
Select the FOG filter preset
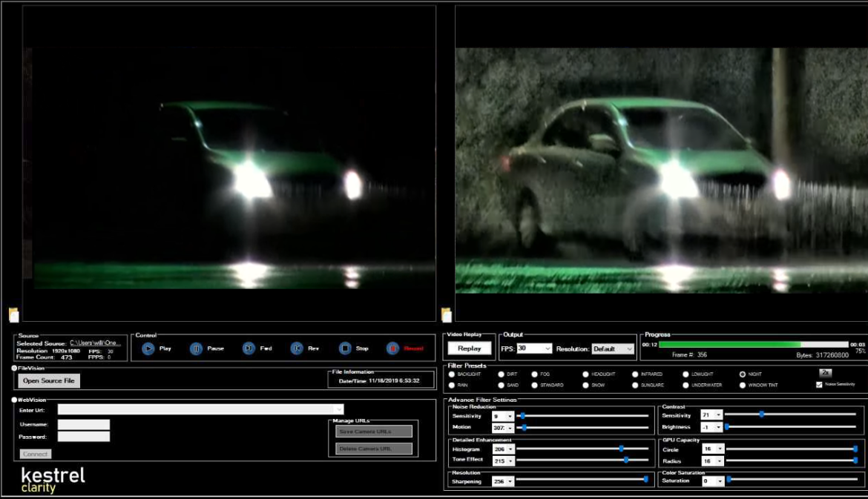coord(535,374)
